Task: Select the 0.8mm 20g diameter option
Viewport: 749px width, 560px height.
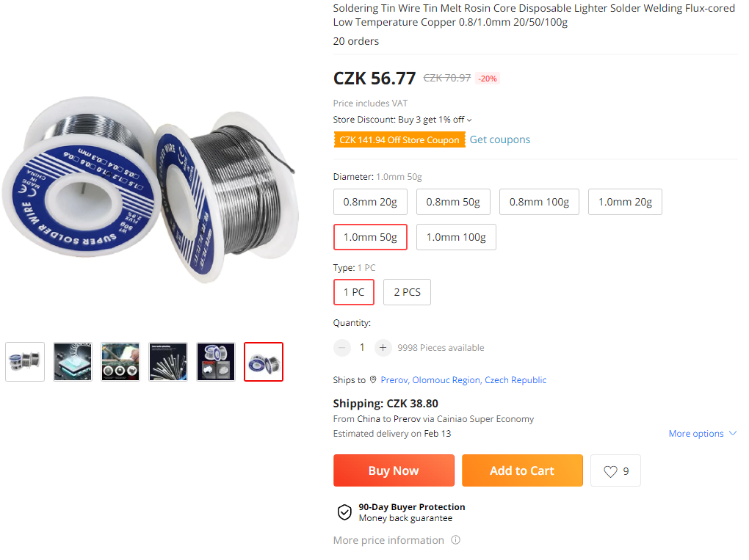Action: [x=370, y=202]
